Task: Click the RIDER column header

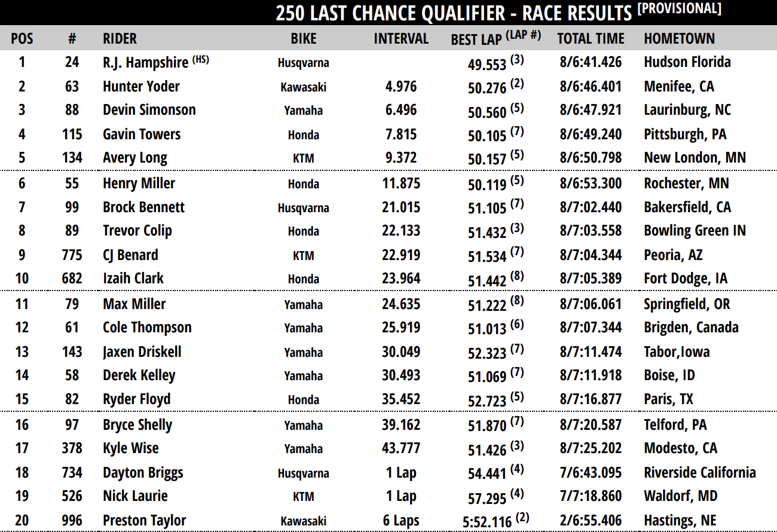Action: 120,39
